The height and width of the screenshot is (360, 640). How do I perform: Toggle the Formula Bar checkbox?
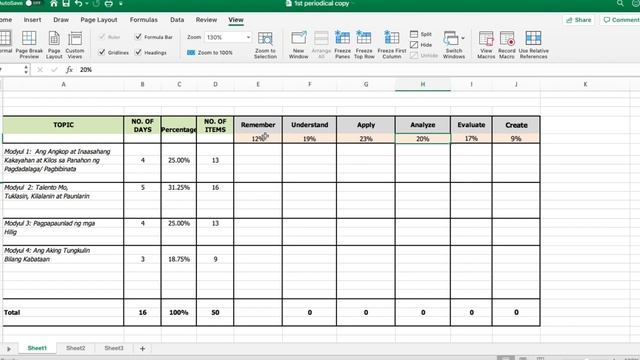pyautogui.click(x=138, y=37)
